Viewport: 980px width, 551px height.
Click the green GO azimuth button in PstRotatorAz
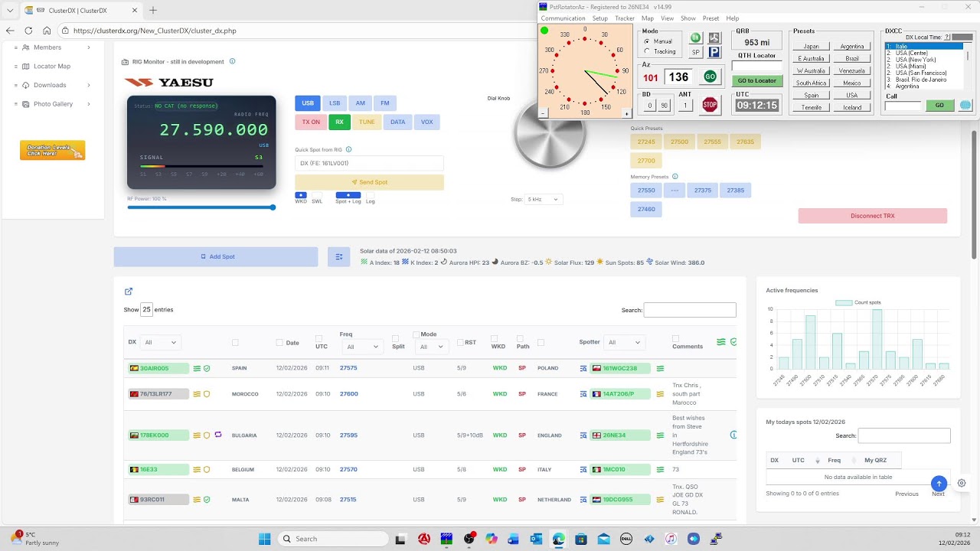coord(710,77)
